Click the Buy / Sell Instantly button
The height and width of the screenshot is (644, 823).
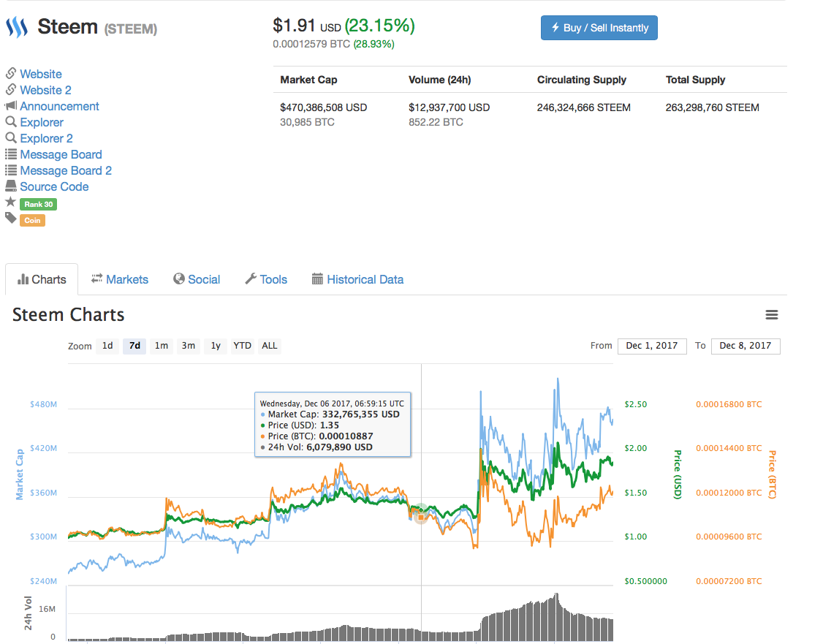pyautogui.click(x=599, y=28)
